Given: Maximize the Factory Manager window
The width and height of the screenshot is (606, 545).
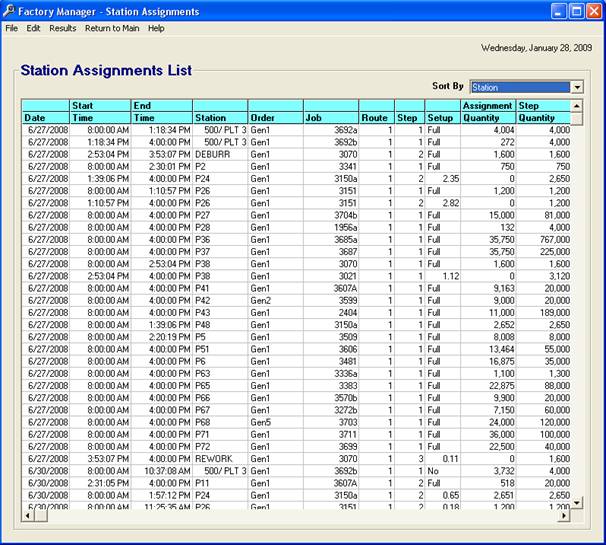Looking at the screenshot, I should coord(576,11).
